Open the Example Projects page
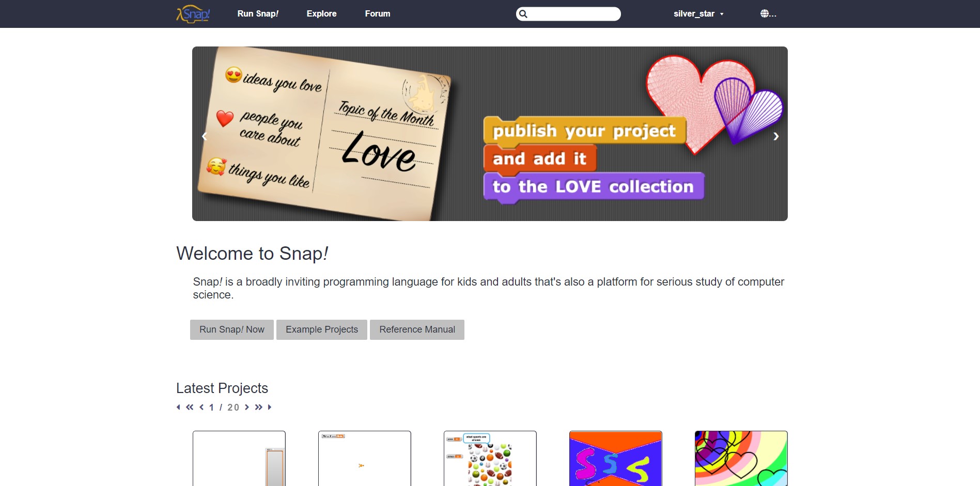 (321, 330)
